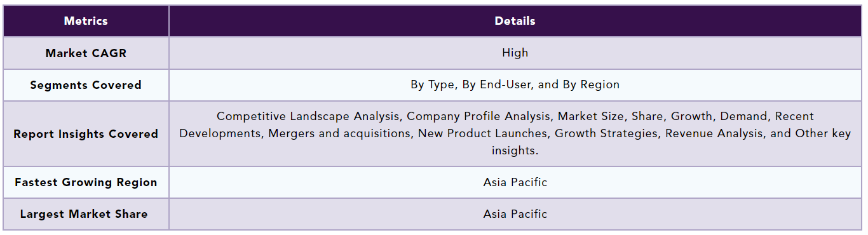Click the High value cell
The height and width of the screenshot is (235, 868).
click(515, 53)
